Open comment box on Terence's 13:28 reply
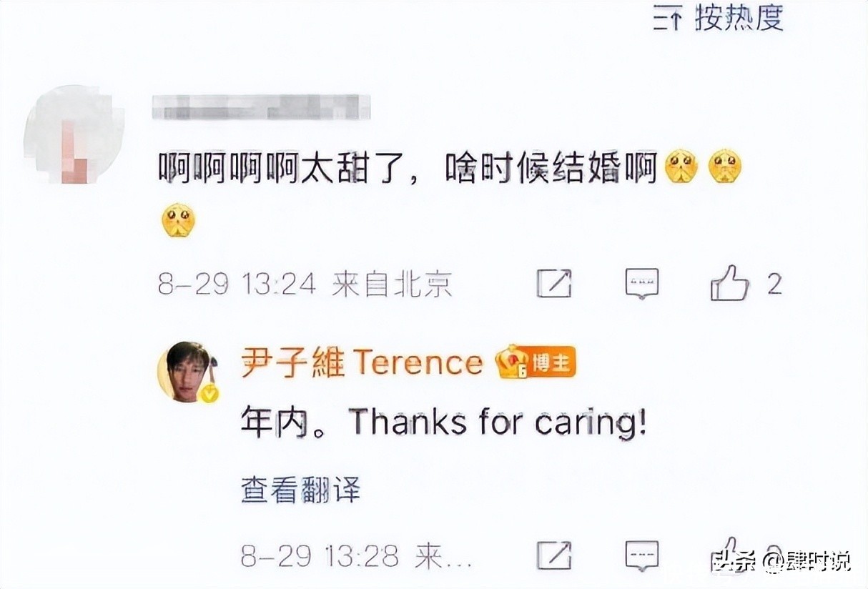868x589 pixels. pyautogui.click(x=641, y=555)
